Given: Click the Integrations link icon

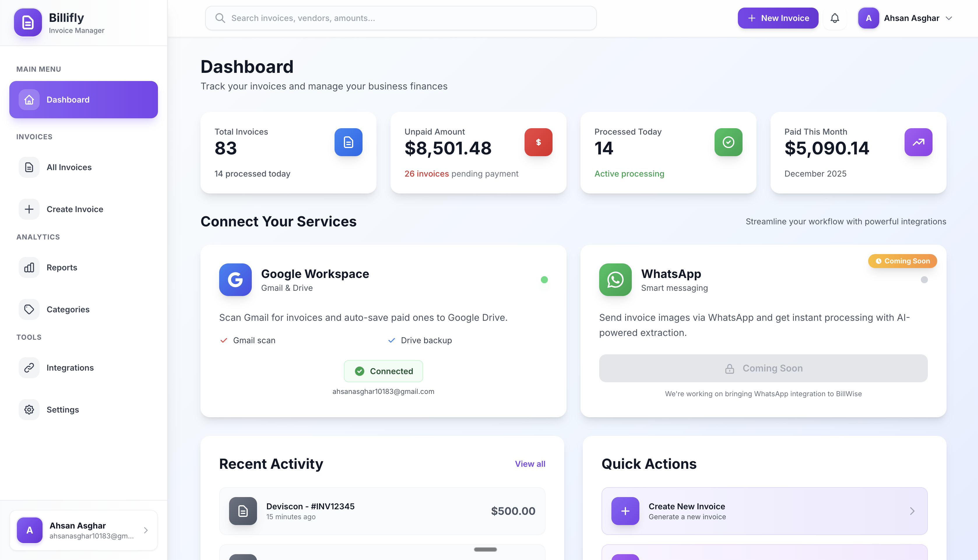Looking at the screenshot, I should point(29,368).
